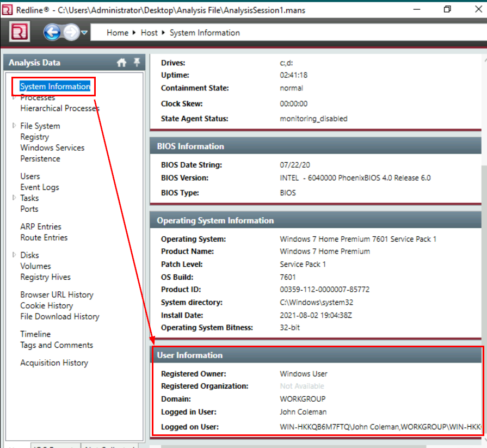The image size is (487, 448).
Task: Open the Processes item
Action: coord(38,97)
